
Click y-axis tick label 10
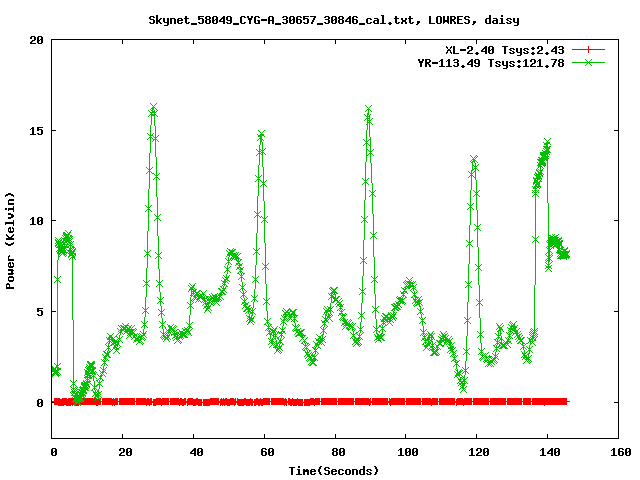point(37,221)
